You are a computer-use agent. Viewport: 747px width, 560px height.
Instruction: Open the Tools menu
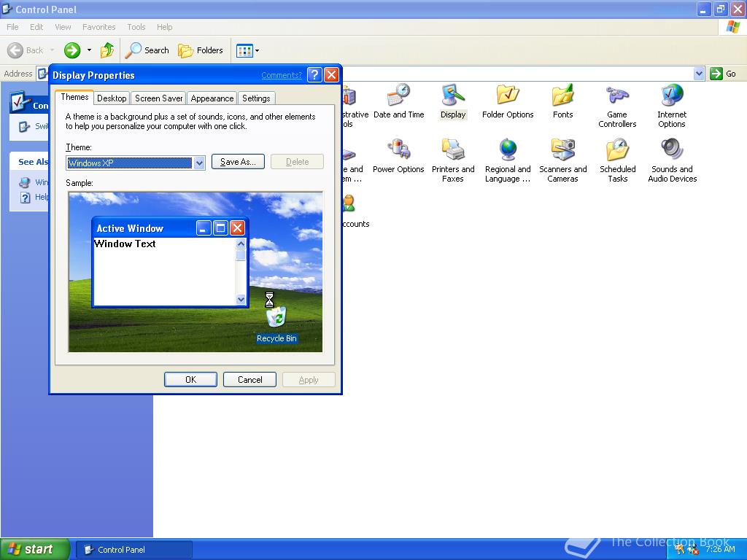[x=136, y=27]
